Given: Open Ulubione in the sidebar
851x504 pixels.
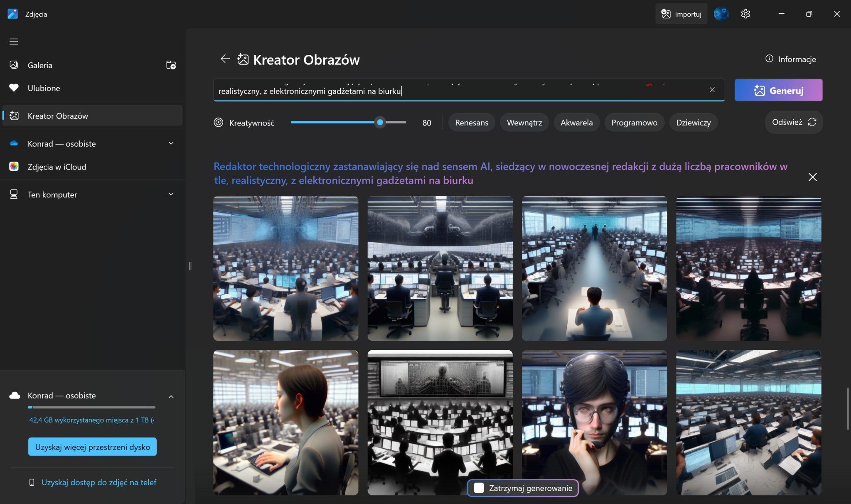Looking at the screenshot, I should click(x=44, y=88).
